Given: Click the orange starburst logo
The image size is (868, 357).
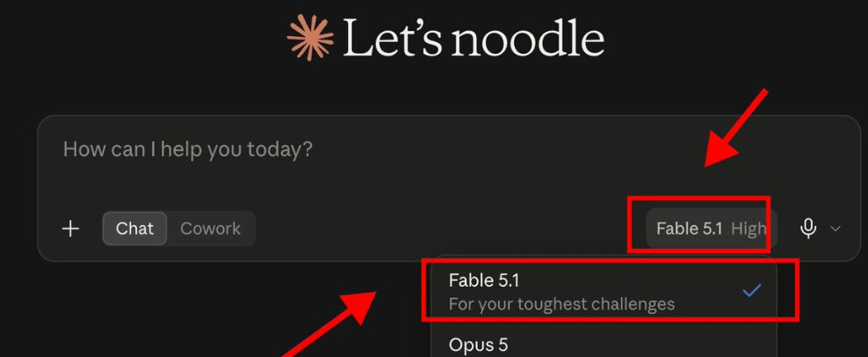Looking at the screenshot, I should [310, 38].
